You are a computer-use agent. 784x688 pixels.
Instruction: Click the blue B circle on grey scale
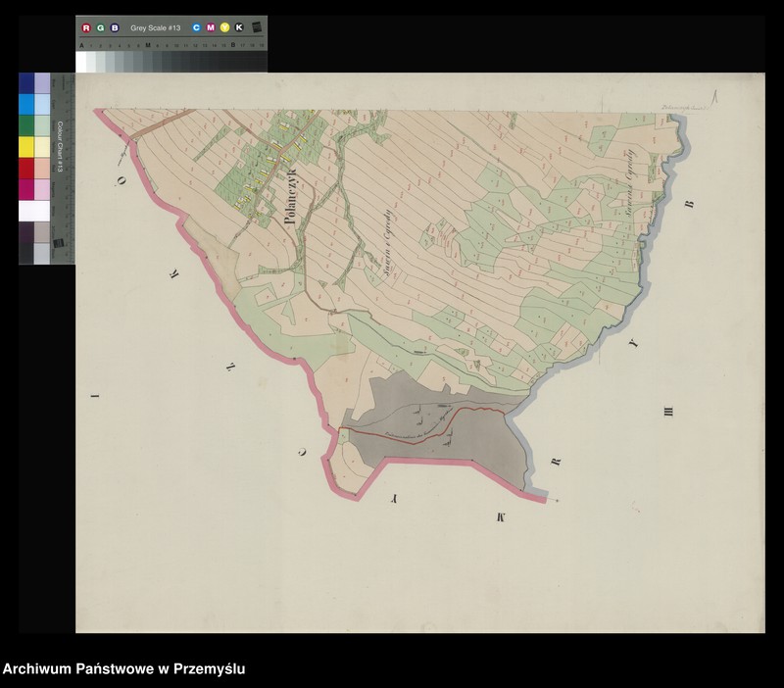point(115,28)
